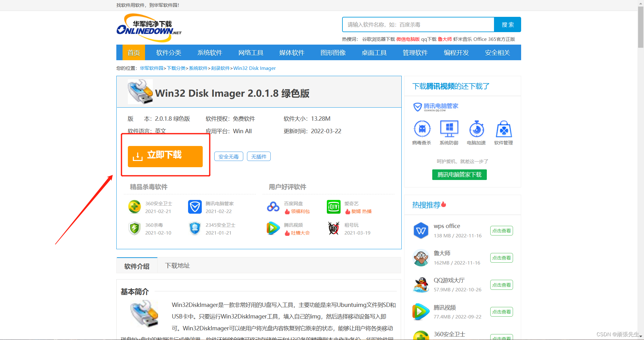644x340 pixels.
Task: Click the green 腾讯电脑管家下载 button
Action: (x=459, y=175)
